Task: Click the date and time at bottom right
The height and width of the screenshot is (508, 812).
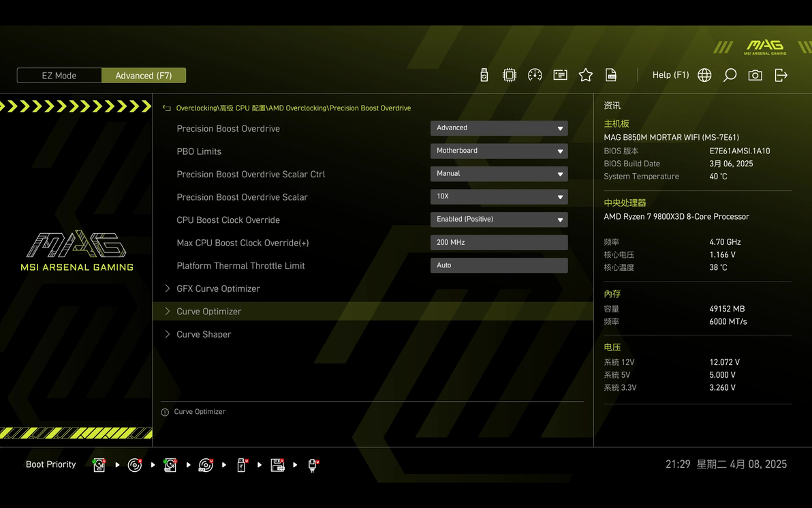Action: (x=726, y=464)
